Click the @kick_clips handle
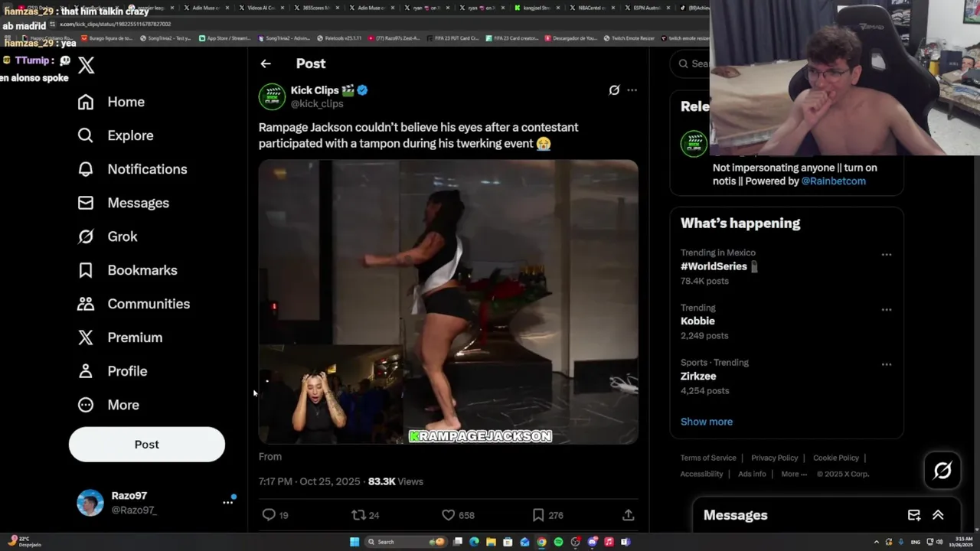This screenshot has width=980, height=551. click(317, 104)
